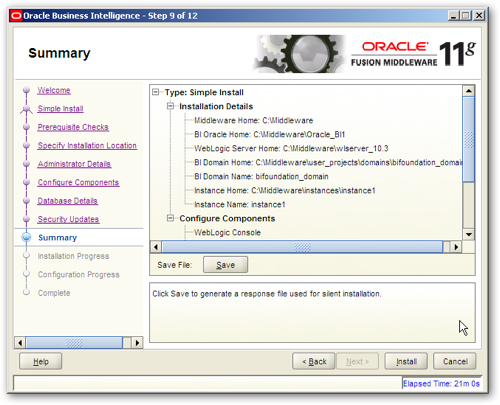Select the BI Domain Name row
500x405 pixels.
pos(261,176)
